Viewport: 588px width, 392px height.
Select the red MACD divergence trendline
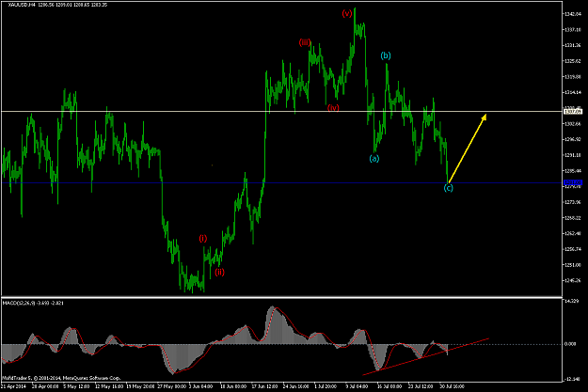[x=425, y=356]
